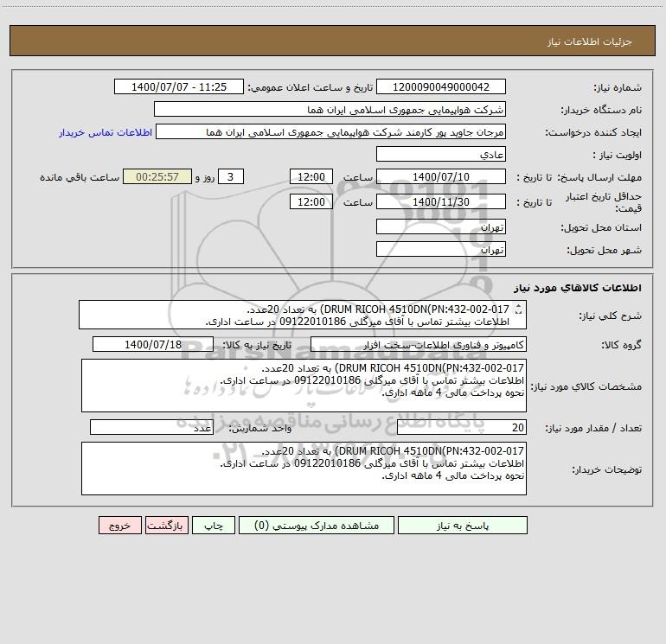The width and height of the screenshot is (666, 644).
Task: Click the ساعت باقی مانده label
Action: (x=80, y=177)
